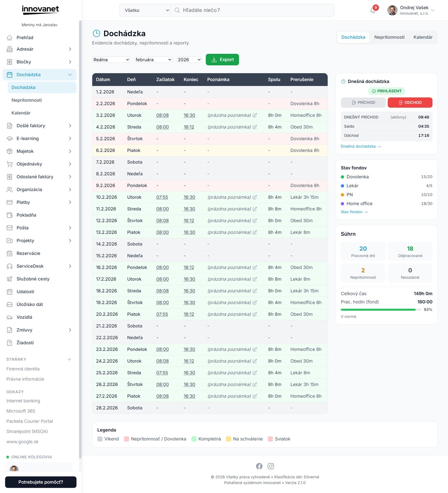
Task: Open the Ondrej Vašek user menu chevron
Action: 433,10
